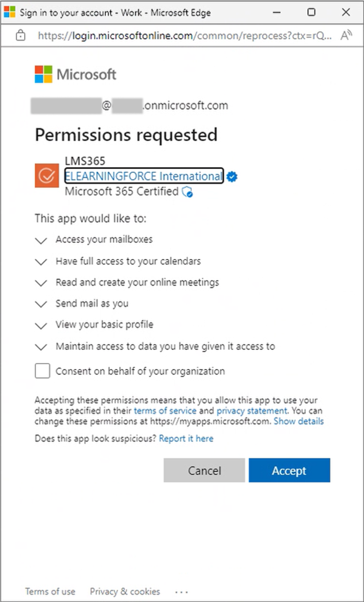Click the Report it here link
This screenshot has width=364, height=602.
click(186, 439)
